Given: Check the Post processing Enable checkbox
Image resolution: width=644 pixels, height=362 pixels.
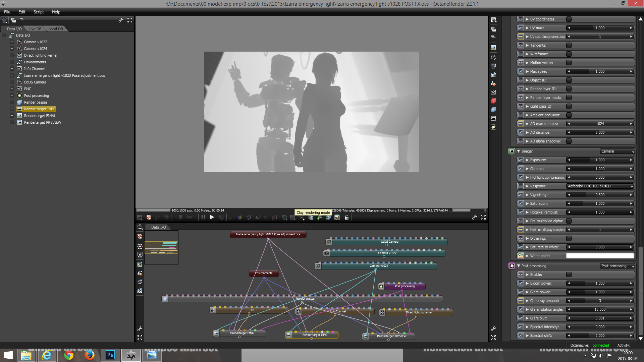Looking at the screenshot, I should tap(569, 275).
